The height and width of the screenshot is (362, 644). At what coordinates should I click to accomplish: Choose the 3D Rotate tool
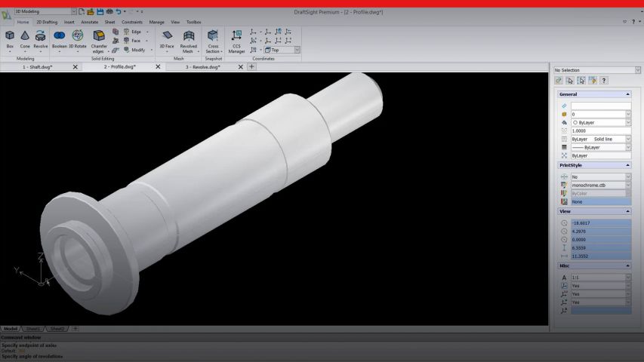coord(78,39)
